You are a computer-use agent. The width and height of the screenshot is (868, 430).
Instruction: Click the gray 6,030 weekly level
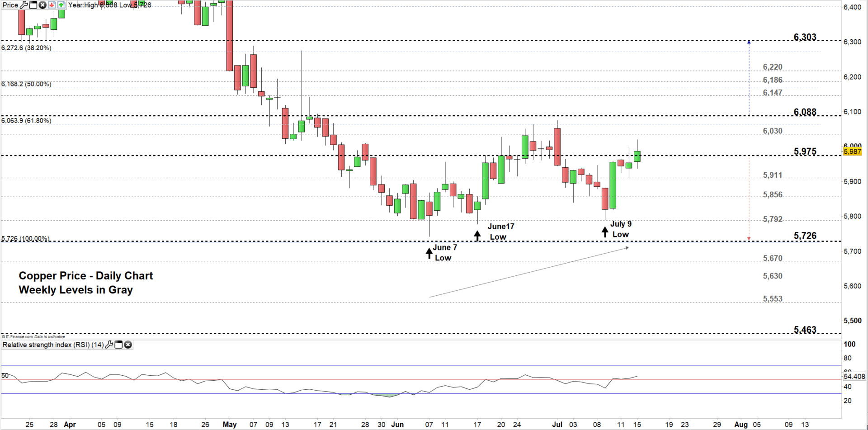point(773,131)
